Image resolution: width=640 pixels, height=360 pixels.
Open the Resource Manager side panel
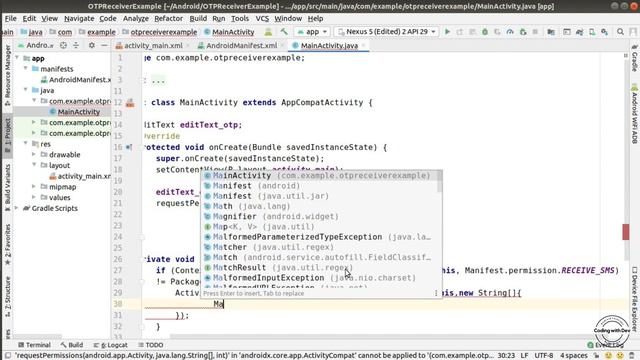pyautogui.click(x=7, y=74)
